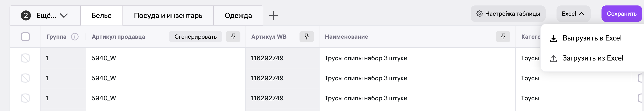Viewport: 644px width, 111px height.
Task: Pin the Артикул продавца column
Action: point(233,37)
